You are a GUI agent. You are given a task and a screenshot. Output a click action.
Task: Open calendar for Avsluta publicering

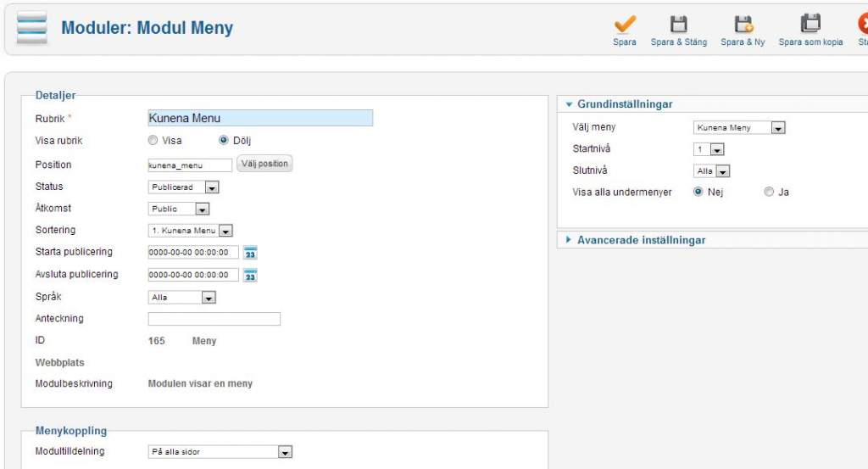tap(250, 275)
